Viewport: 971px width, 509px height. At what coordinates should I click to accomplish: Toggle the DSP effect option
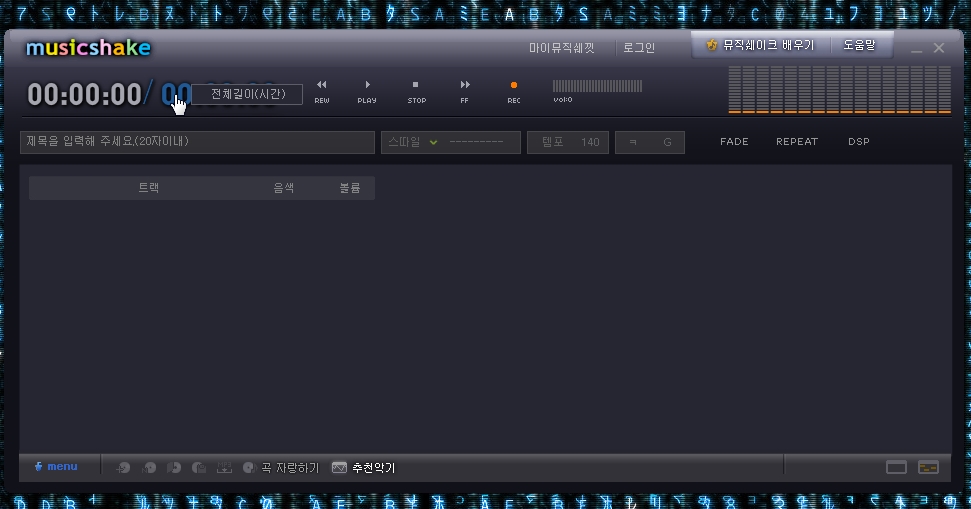point(859,142)
